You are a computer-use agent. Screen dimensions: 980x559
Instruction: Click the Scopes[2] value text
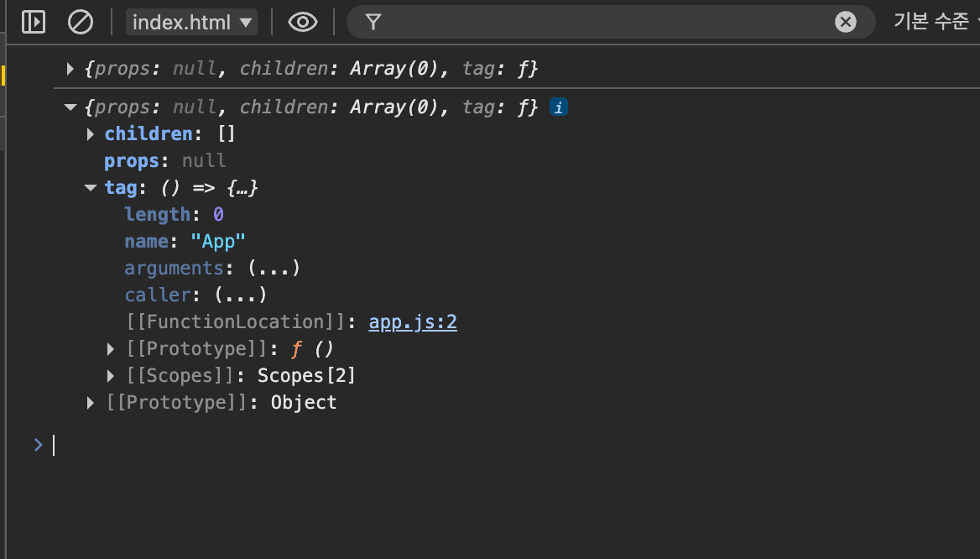coord(306,376)
